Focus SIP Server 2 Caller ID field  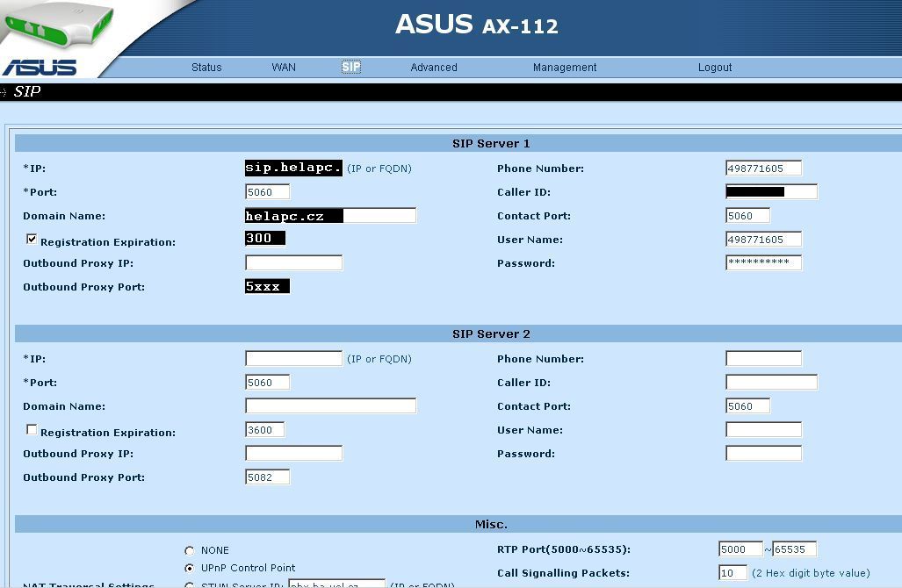click(771, 383)
